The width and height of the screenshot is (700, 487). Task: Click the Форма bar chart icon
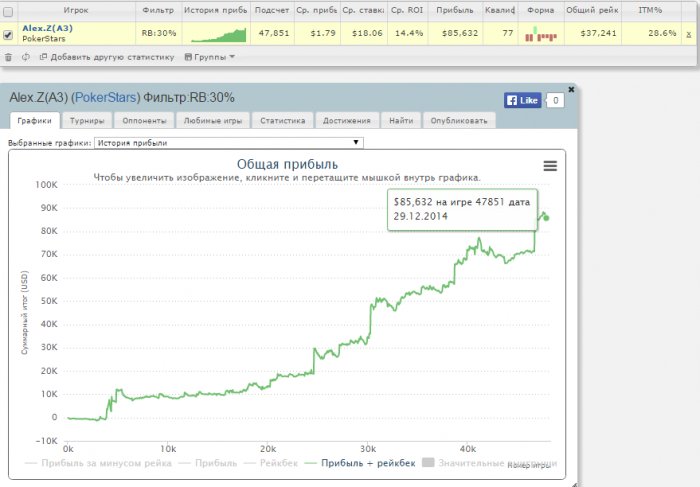pos(541,34)
